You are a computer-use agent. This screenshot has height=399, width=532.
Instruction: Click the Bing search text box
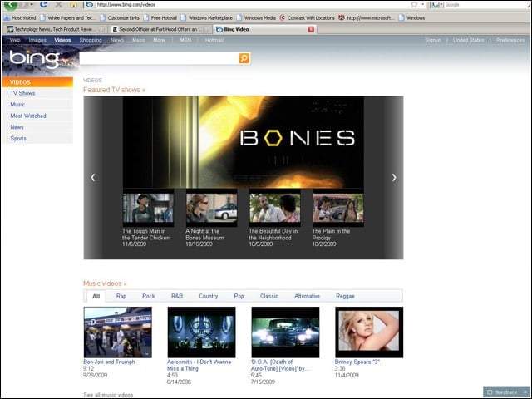159,58
